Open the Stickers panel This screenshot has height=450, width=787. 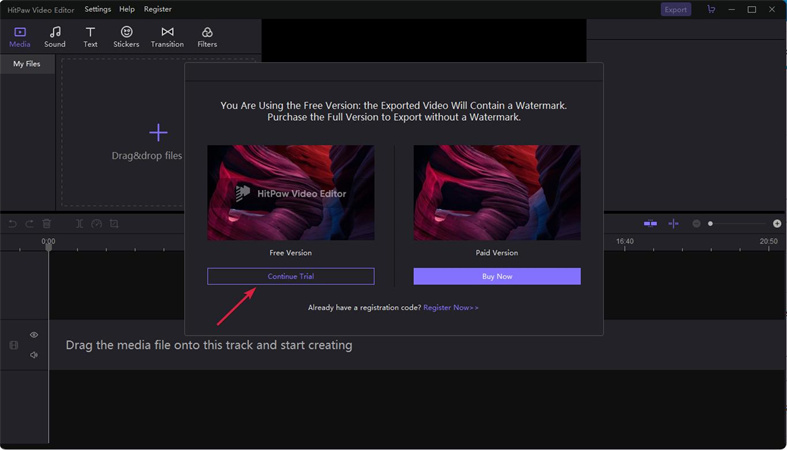126,37
